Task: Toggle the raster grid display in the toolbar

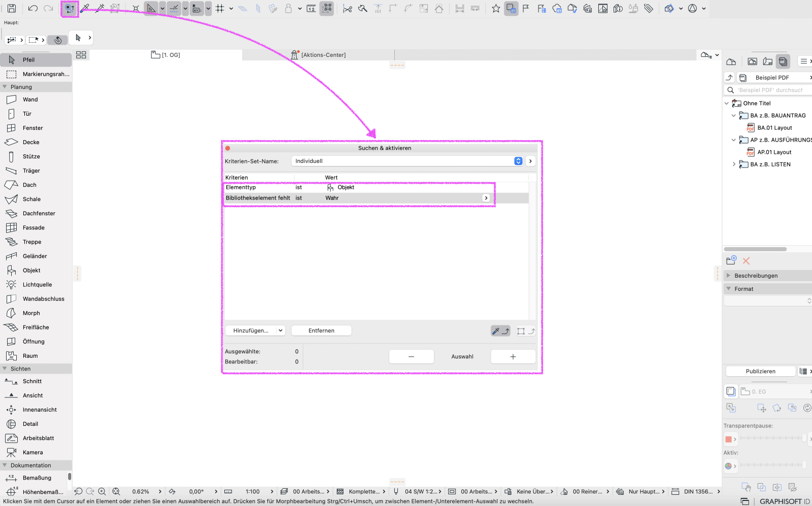Action: click(220, 8)
